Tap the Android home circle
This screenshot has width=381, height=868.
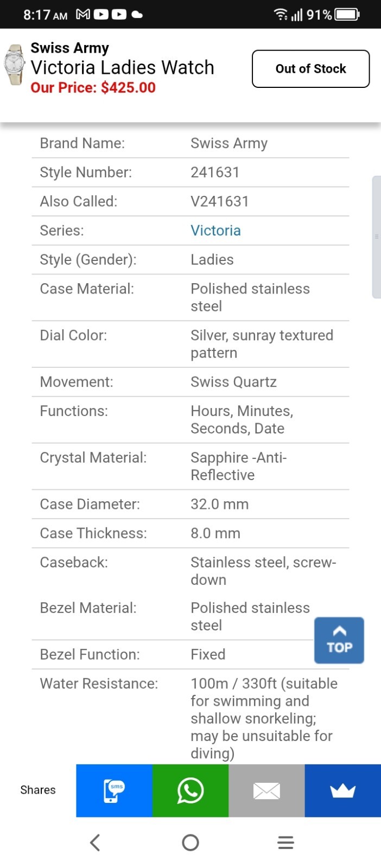[190, 843]
